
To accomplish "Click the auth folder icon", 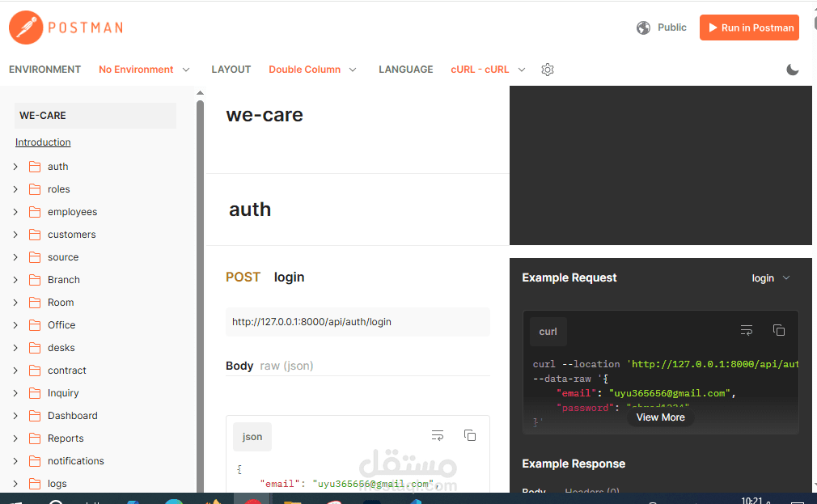I will [x=35, y=167].
